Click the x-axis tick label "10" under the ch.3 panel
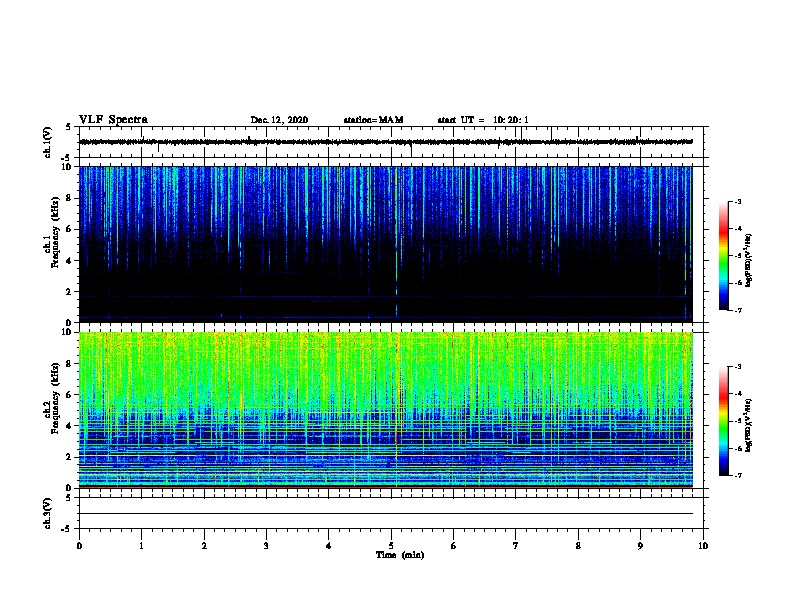The height and width of the screenshot is (612, 792). 703,545
